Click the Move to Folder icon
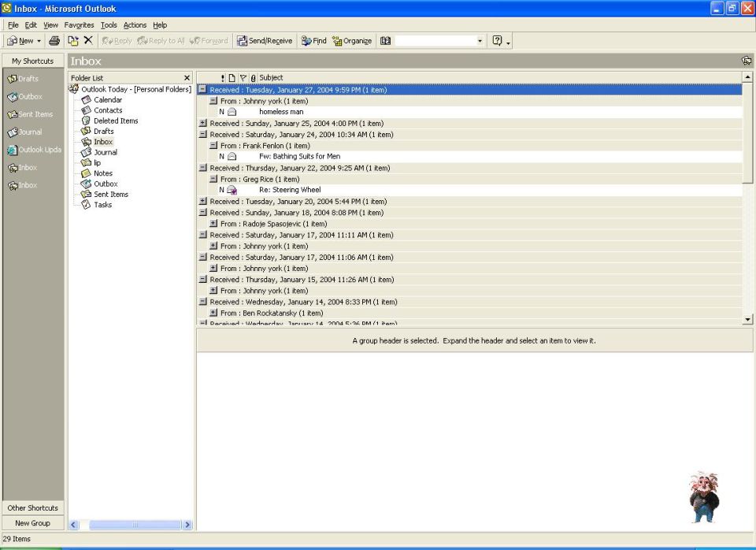Viewport: 756px width, 550px height. (x=72, y=40)
